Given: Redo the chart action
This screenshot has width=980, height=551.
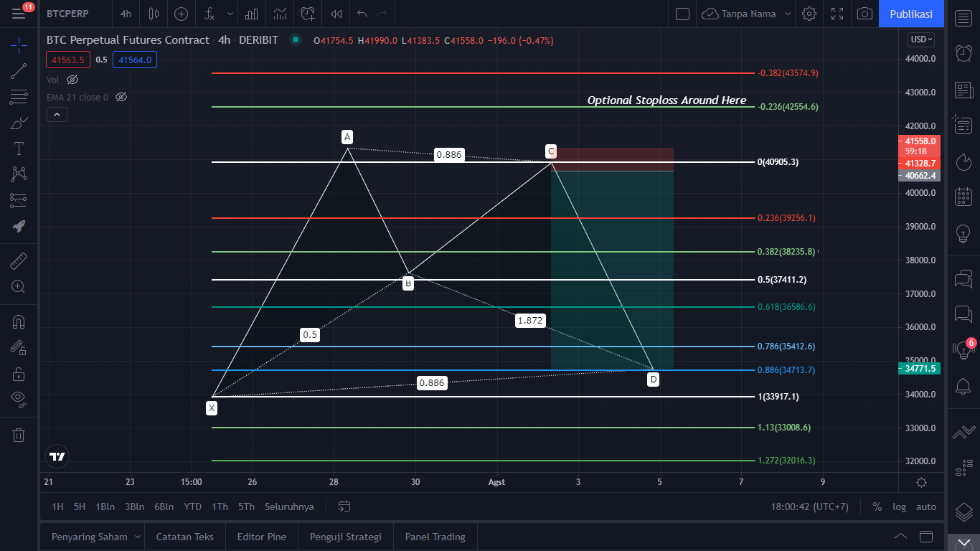Looking at the screenshot, I should (x=382, y=14).
